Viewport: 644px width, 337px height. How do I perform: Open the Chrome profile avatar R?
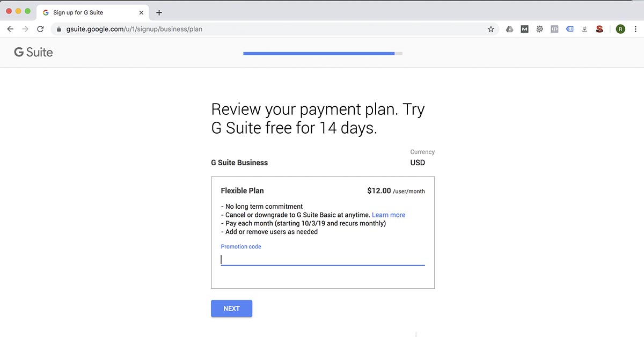coord(620,28)
